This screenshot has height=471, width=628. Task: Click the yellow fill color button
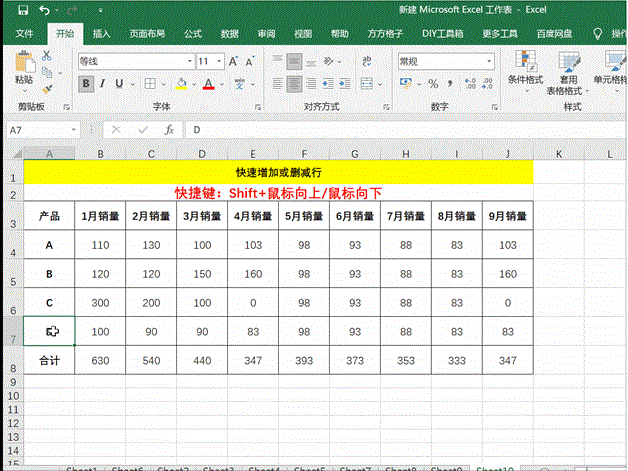tap(181, 85)
